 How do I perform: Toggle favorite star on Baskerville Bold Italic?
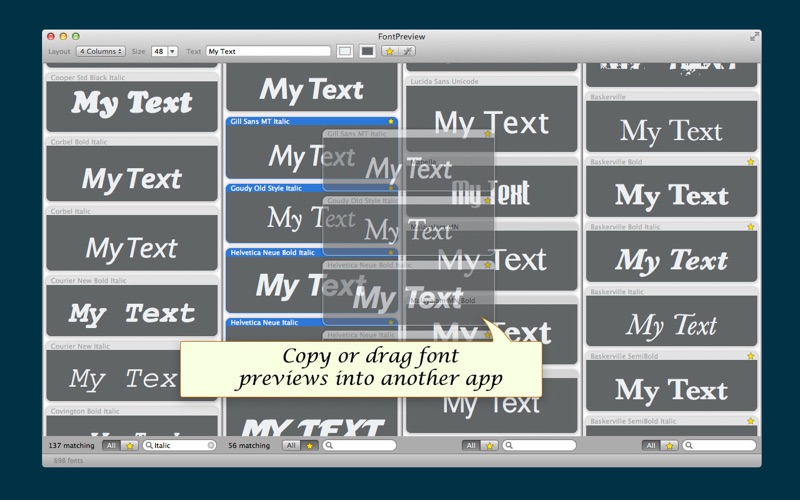click(x=751, y=227)
